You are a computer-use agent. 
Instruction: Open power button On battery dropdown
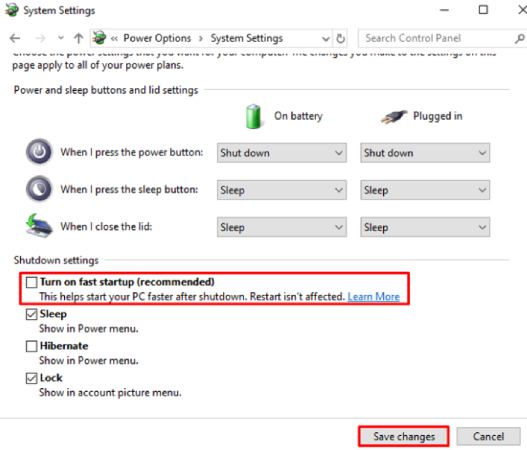click(x=282, y=153)
